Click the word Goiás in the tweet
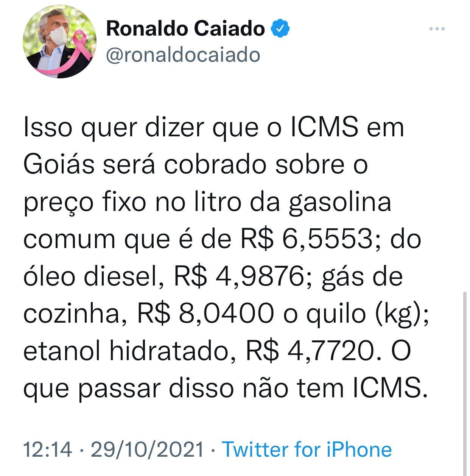 [x=59, y=165]
